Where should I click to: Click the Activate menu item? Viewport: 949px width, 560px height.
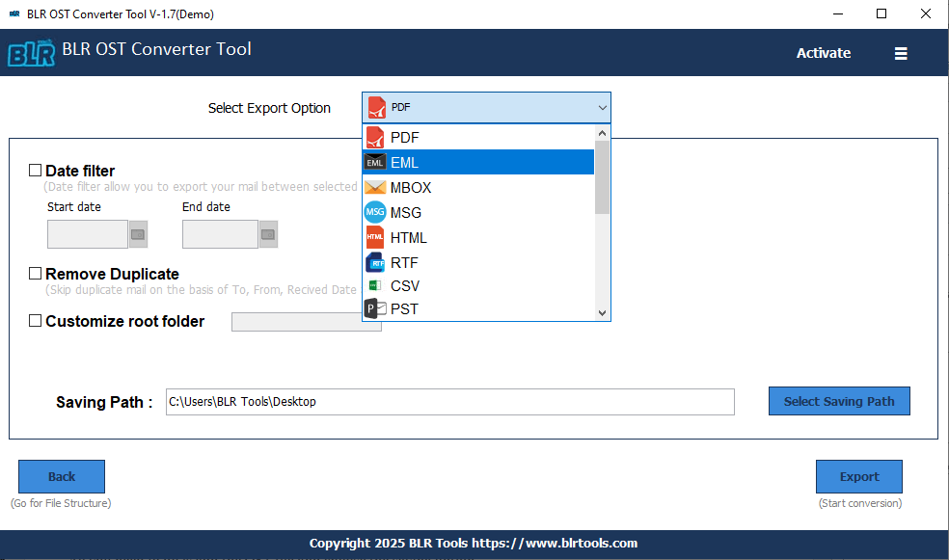823,53
